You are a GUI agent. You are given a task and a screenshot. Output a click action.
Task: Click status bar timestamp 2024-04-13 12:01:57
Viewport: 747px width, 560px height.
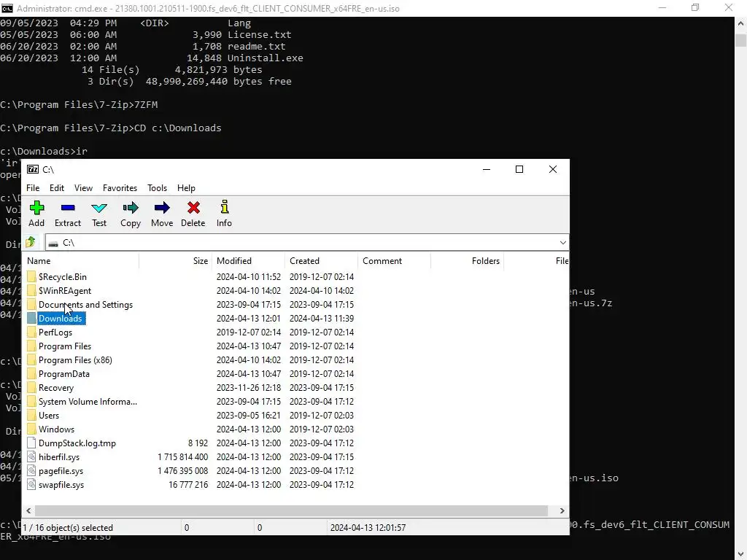[368, 528]
